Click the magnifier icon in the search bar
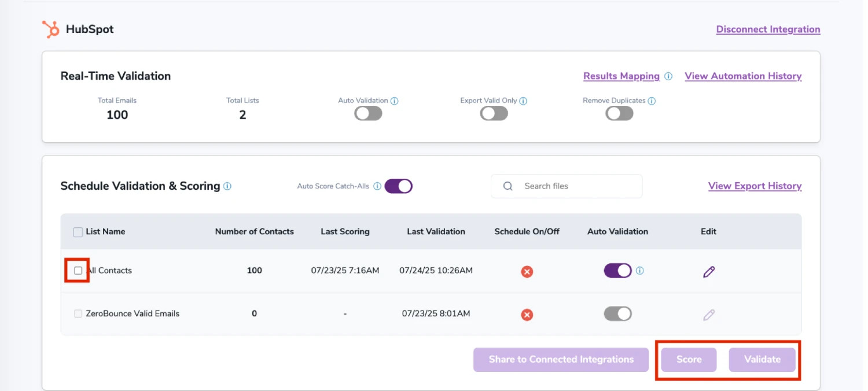Viewport: 868px width, 391px height. tap(507, 186)
